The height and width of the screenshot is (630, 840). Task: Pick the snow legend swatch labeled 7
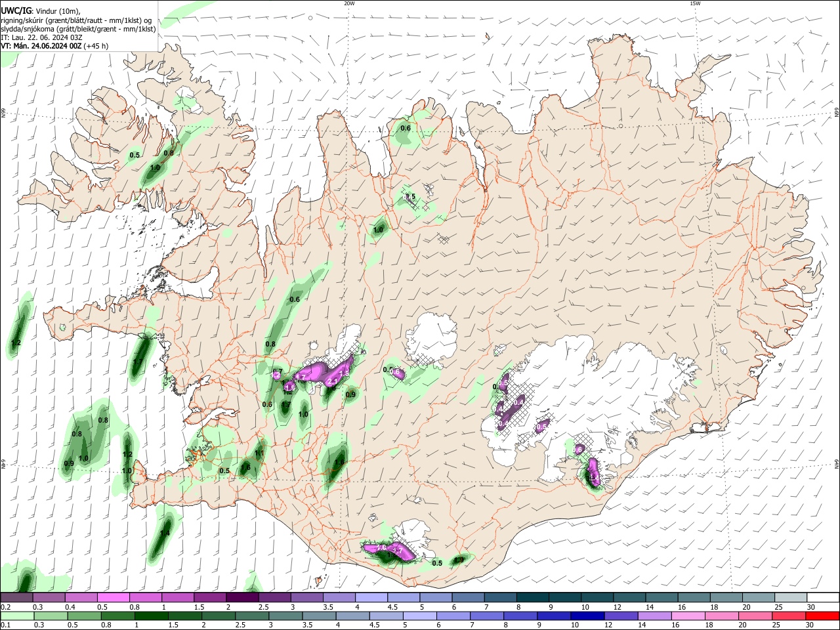pos(501,598)
